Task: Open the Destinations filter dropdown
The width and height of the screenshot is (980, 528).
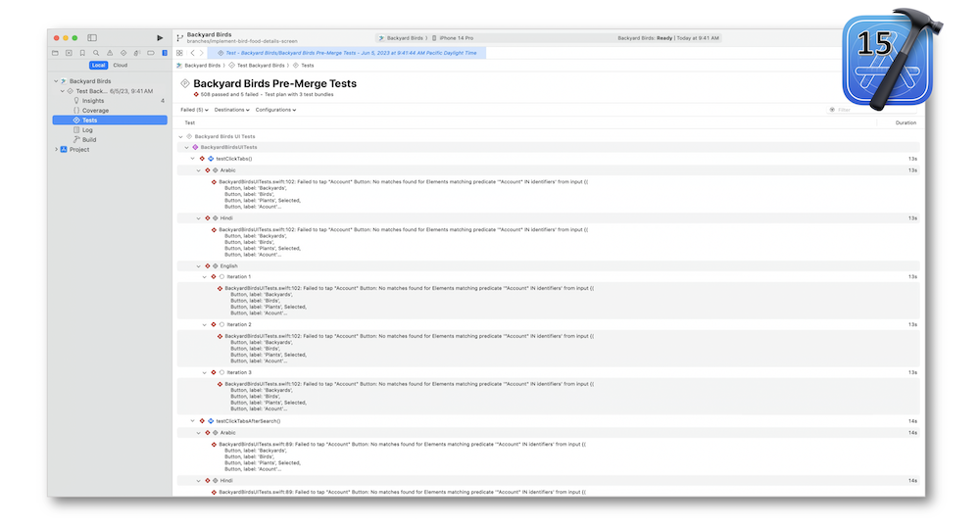Action: [x=232, y=110]
